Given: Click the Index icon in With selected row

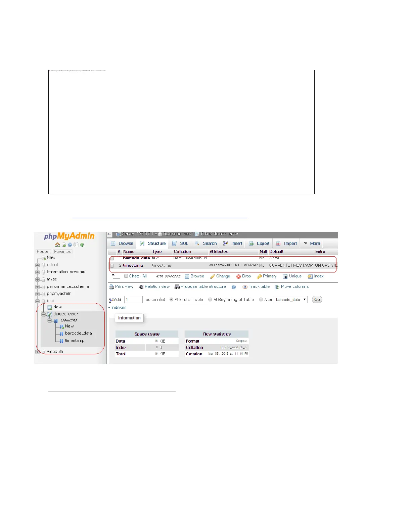Looking at the screenshot, I should tap(310, 276).
